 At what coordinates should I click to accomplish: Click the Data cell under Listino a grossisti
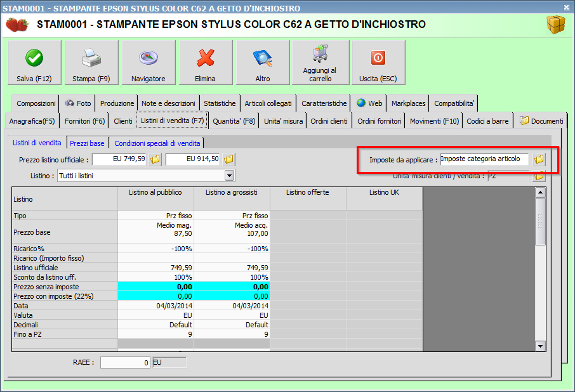(232, 306)
